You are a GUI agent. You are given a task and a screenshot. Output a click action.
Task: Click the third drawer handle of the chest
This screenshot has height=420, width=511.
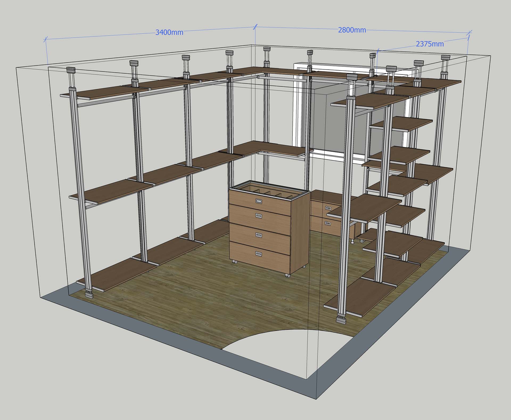(x=259, y=235)
